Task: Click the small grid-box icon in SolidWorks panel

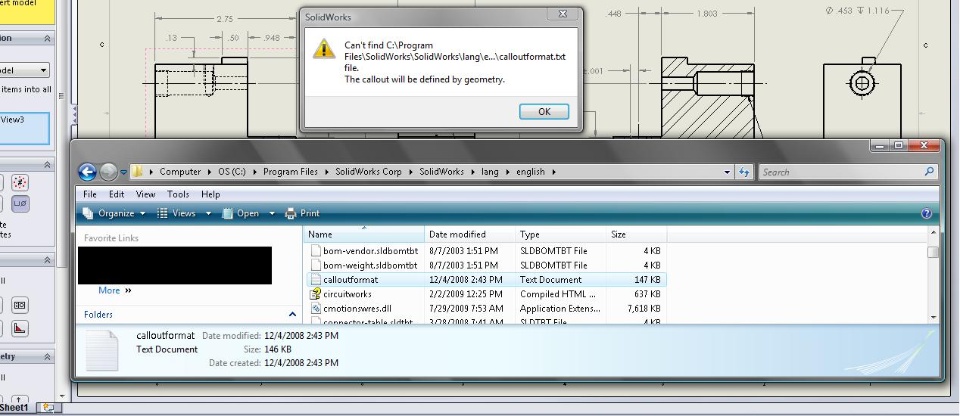Action: tap(20, 305)
